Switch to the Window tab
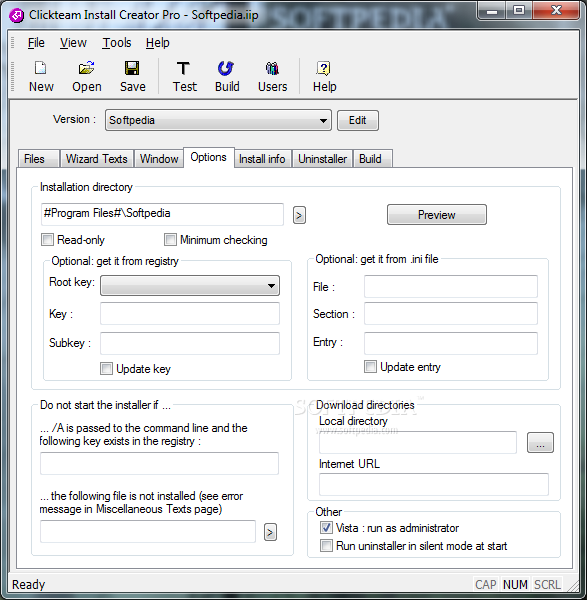Image resolution: width=587 pixels, height=600 pixels. (x=159, y=159)
